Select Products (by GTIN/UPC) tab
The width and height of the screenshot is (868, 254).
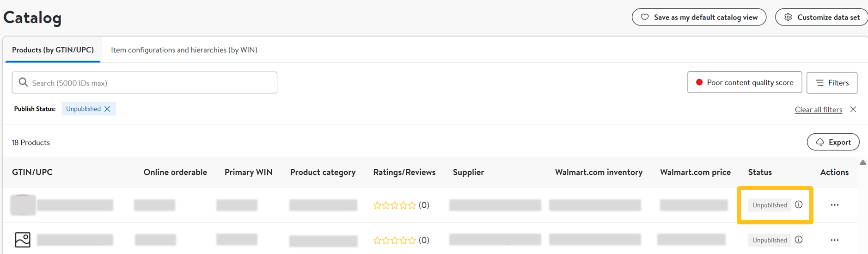(x=53, y=50)
